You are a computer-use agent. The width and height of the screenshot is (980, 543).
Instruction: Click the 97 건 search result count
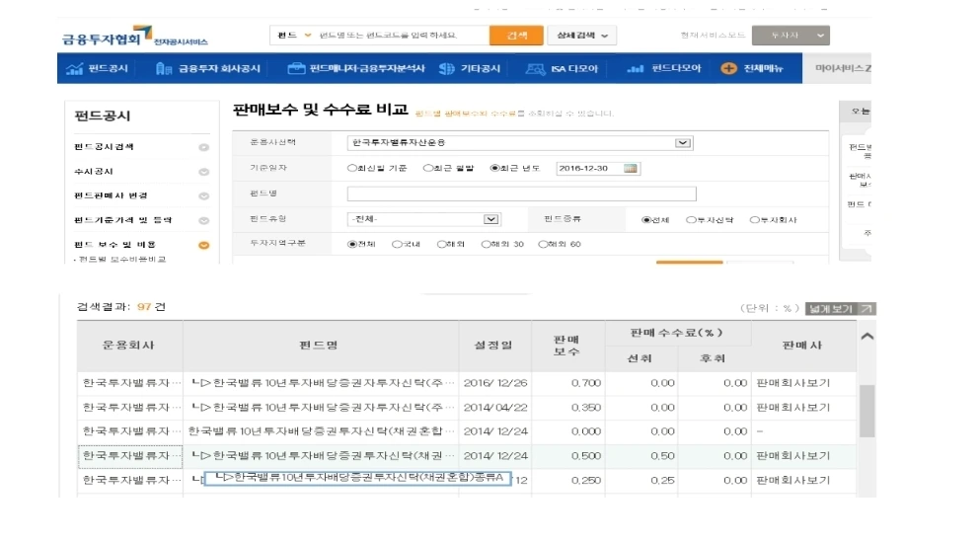(x=151, y=307)
